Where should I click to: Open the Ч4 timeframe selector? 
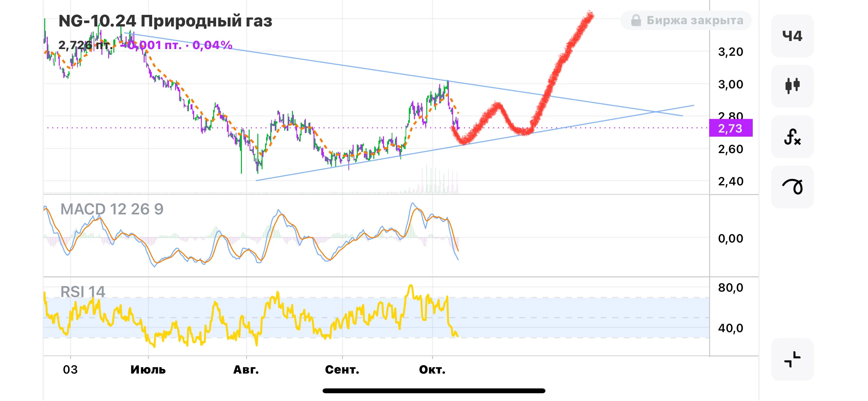(x=792, y=36)
